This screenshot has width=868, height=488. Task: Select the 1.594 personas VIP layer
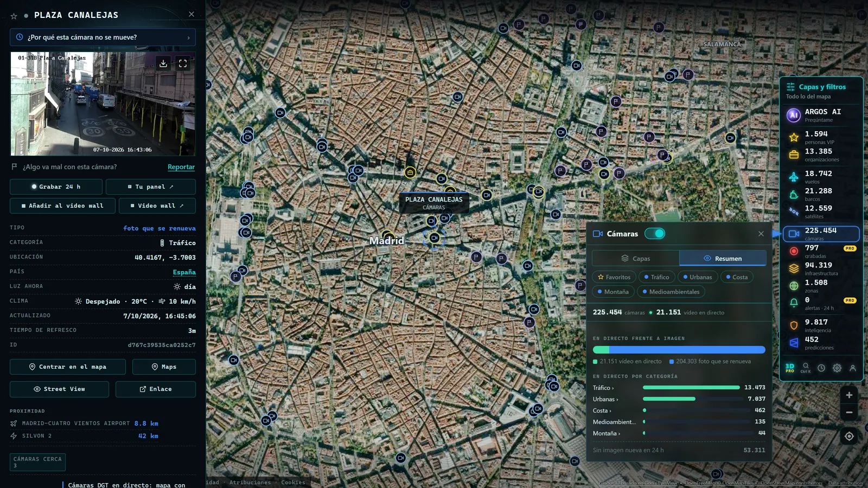point(821,137)
